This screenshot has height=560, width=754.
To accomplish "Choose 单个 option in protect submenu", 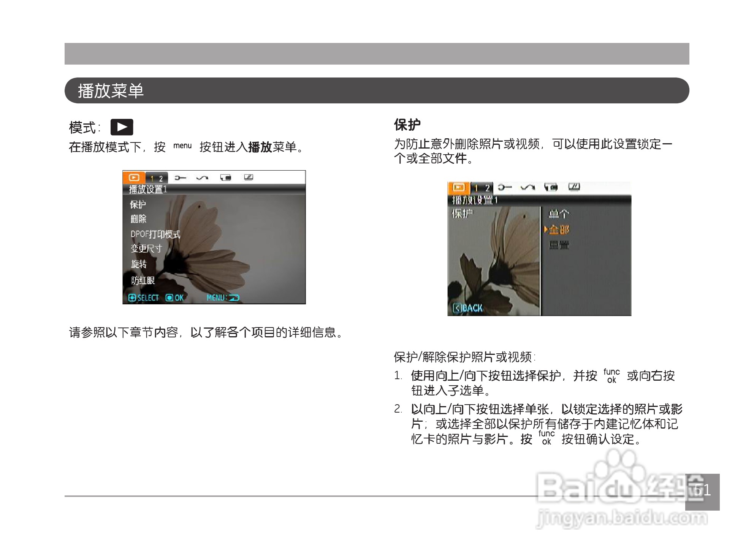I will pyautogui.click(x=559, y=214).
